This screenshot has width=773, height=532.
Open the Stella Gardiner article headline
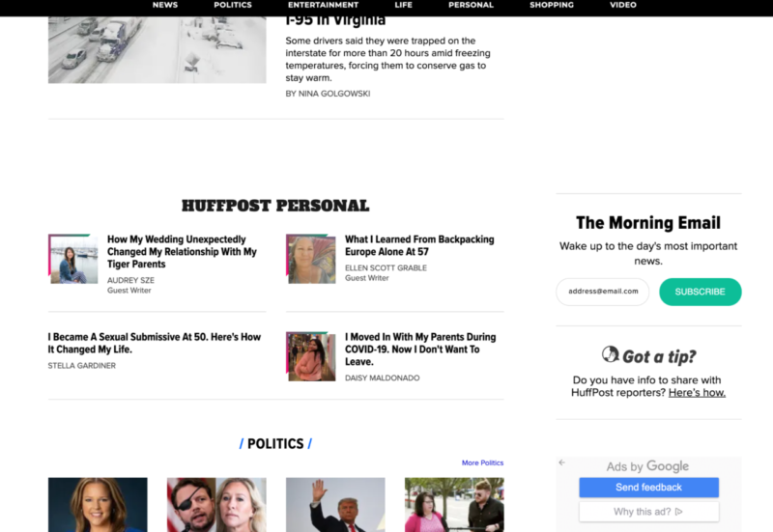pos(155,344)
